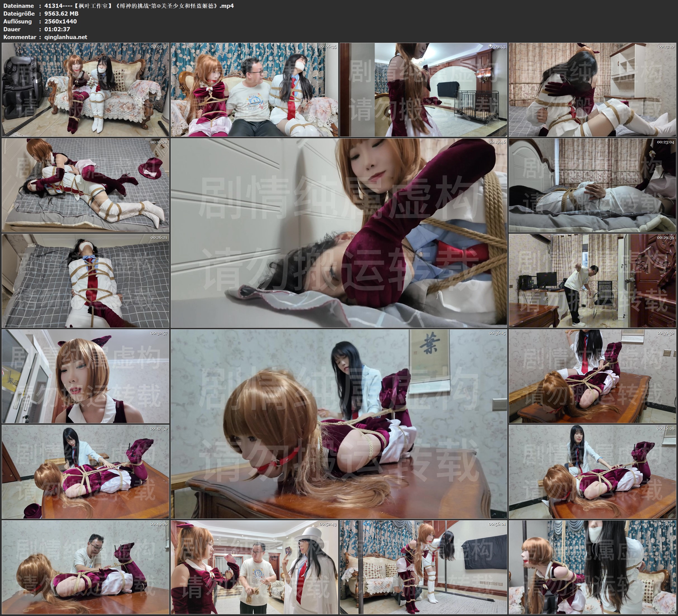Screen dimensions: 678x616
Task: Open the thumbnail stamped 00:16:28
Action: 85,185
